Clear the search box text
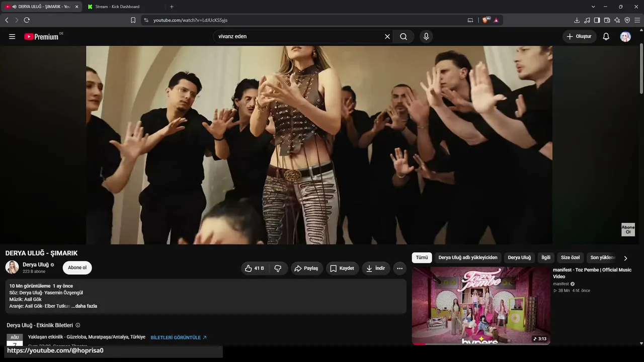The height and width of the screenshot is (362, 644). pos(387,37)
